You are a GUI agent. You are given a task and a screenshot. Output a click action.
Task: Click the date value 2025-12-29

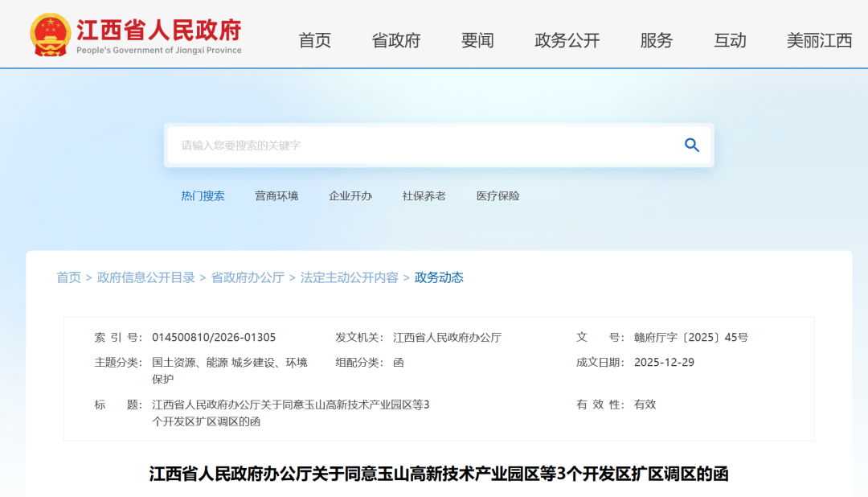(x=664, y=363)
